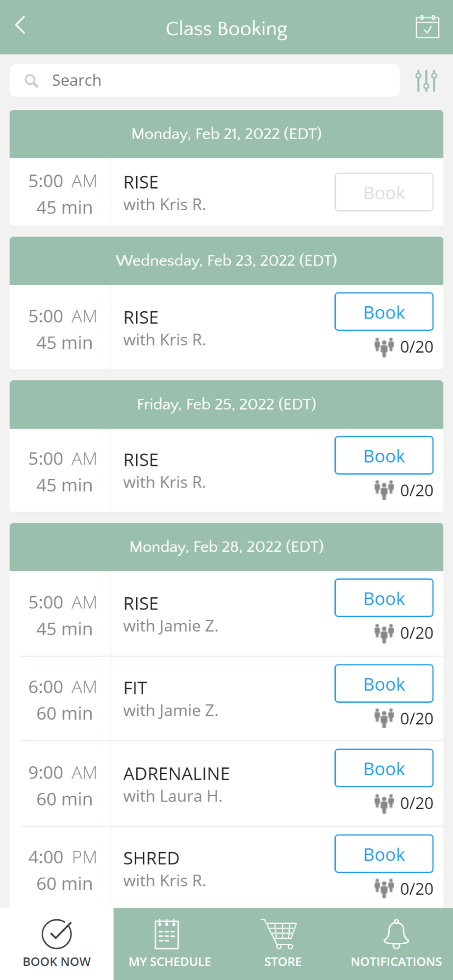Open the Notifications tab
The image size is (453, 980).
pyautogui.click(x=396, y=944)
